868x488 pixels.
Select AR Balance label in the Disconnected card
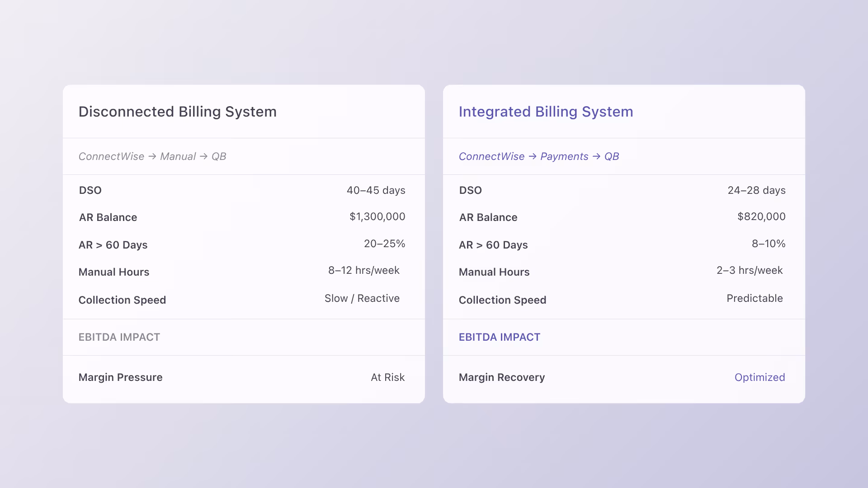(x=108, y=217)
